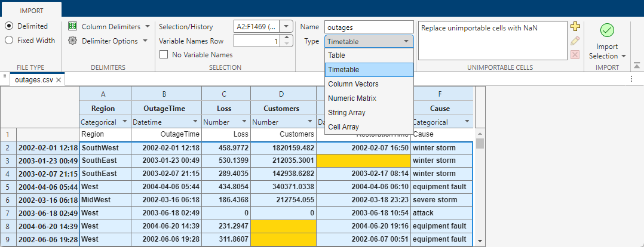Click the yellow empty cell in row 3
The height and width of the screenshot is (247, 644).
[x=363, y=160]
